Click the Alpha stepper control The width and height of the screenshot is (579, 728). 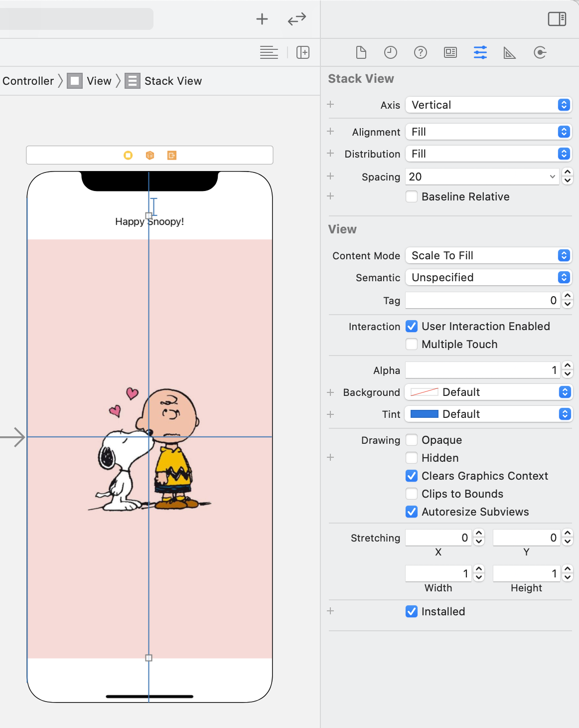568,370
